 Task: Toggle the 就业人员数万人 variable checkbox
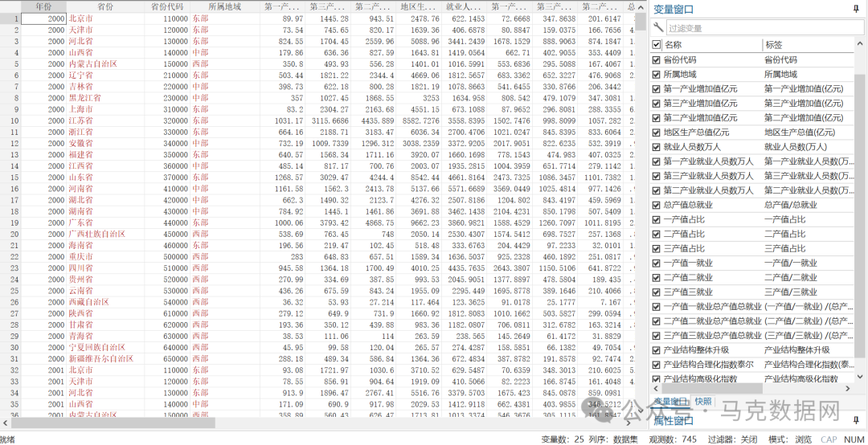tap(657, 147)
